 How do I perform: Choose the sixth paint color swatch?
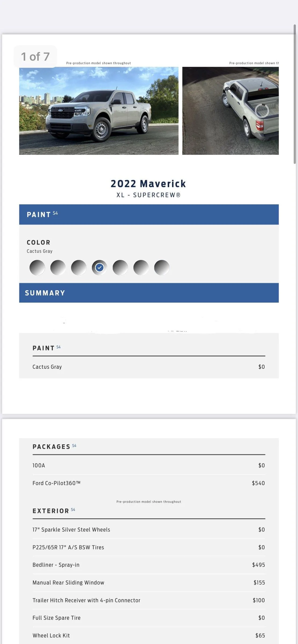[141, 268]
